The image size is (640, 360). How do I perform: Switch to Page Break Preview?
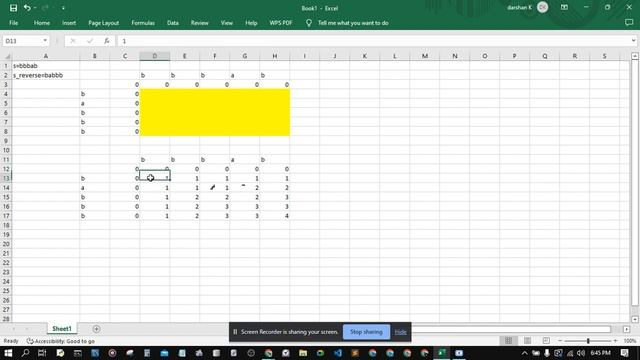coord(546,340)
